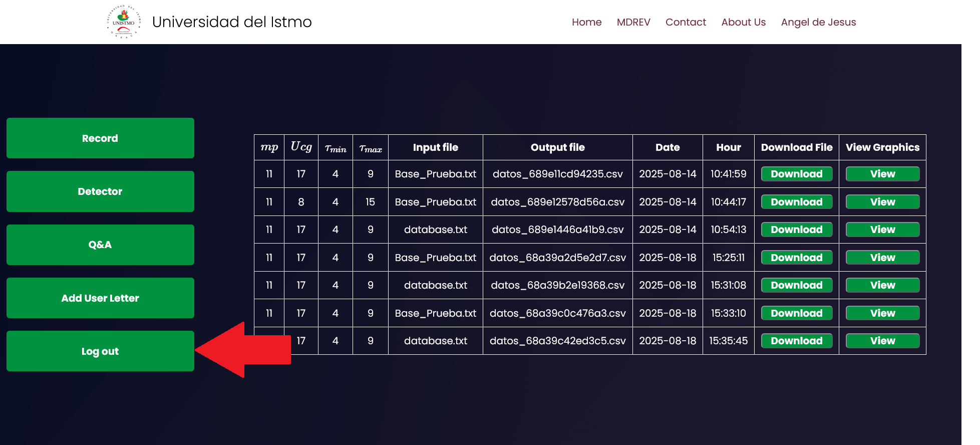Click the Hour column header

729,147
